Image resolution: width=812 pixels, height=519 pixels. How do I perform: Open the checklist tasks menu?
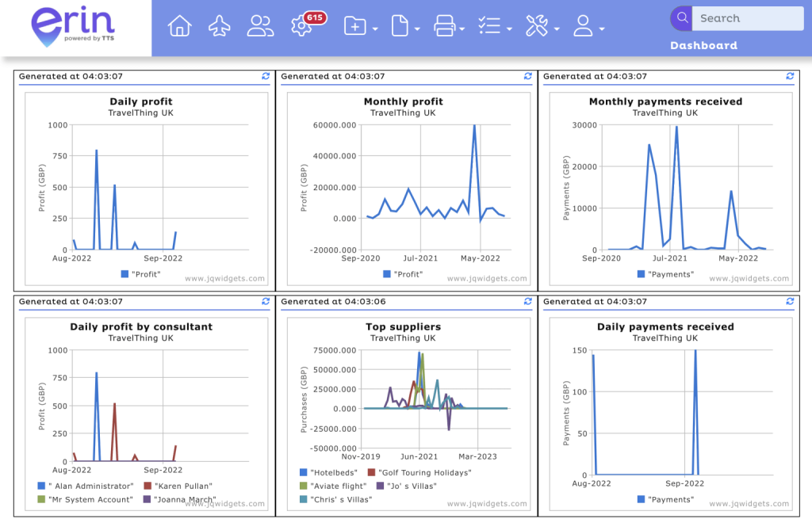tap(495, 27)
